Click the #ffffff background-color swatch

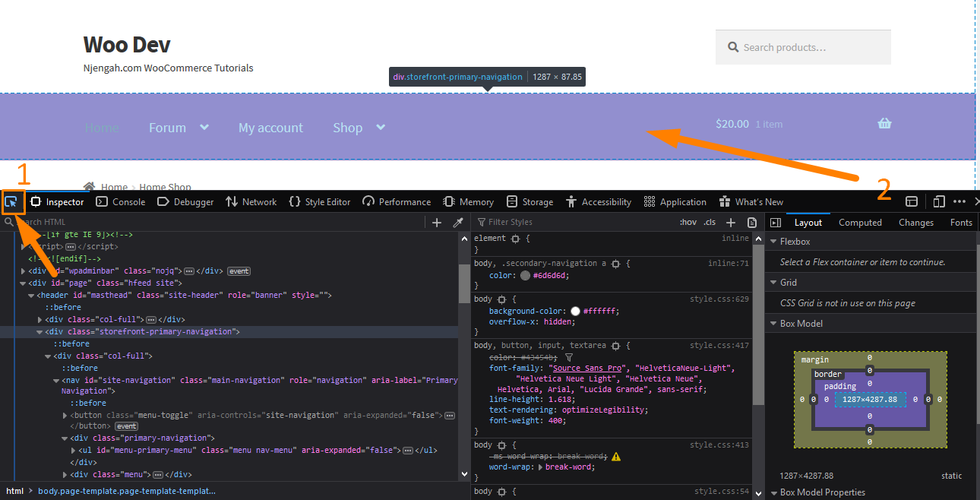pyautogui.click(x=575, y=312)
